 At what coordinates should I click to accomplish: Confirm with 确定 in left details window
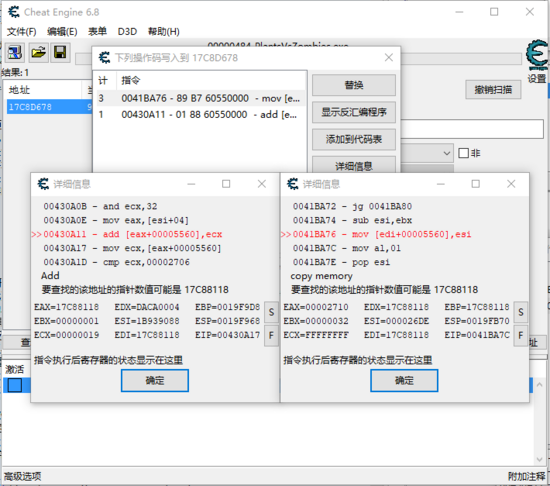click(x=155, y=380)
